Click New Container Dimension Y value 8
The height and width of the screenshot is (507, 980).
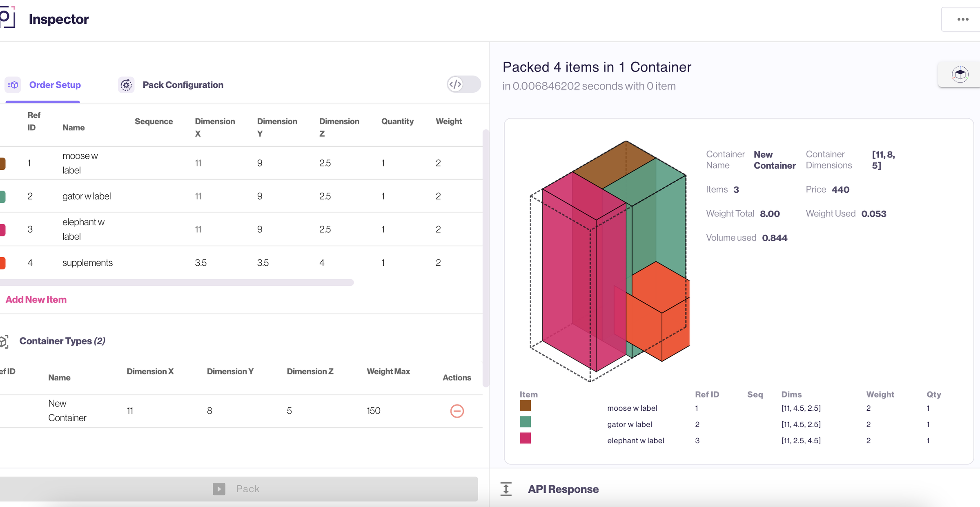[209, 411]
